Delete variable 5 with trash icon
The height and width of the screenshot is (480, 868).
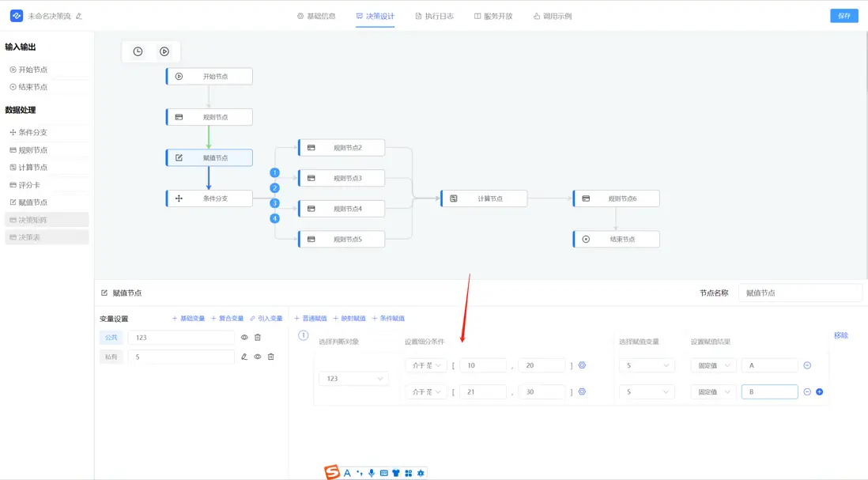(x=270, y=357)
